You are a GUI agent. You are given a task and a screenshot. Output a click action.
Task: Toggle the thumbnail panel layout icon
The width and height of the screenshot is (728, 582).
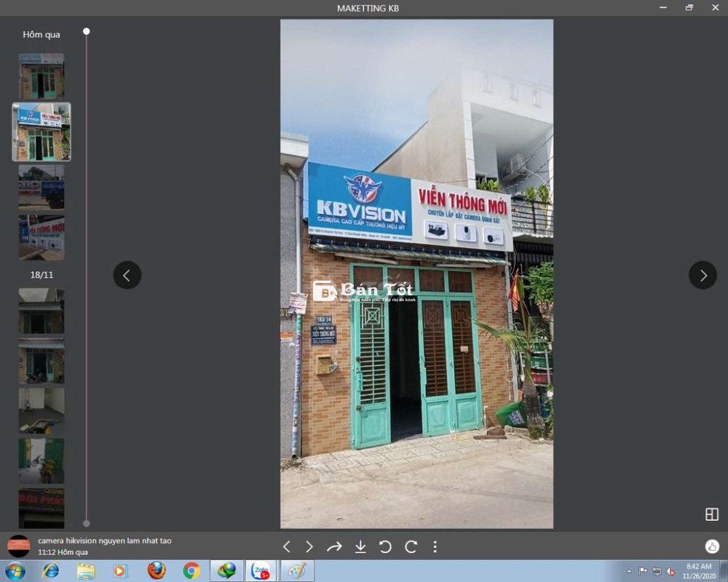point(712,514)
